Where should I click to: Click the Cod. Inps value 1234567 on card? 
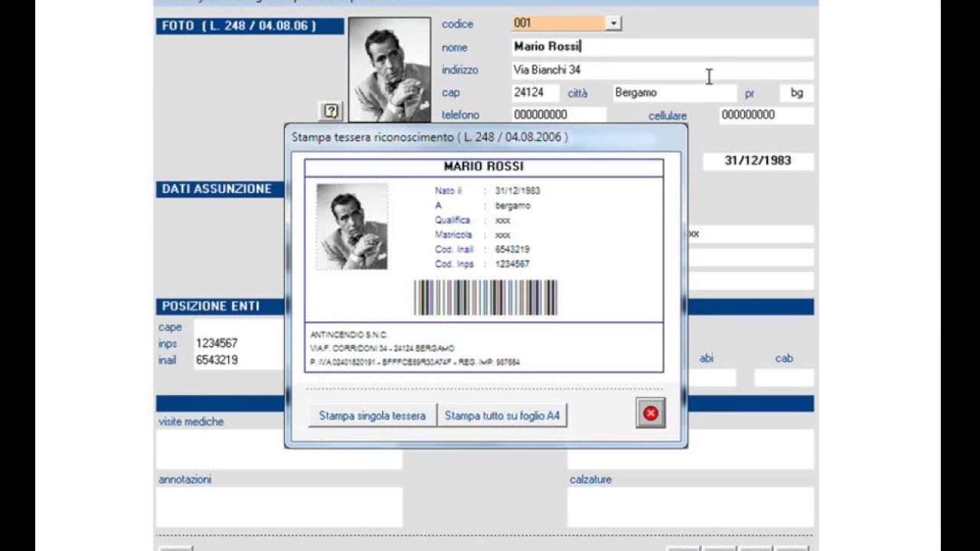(512, 264)
